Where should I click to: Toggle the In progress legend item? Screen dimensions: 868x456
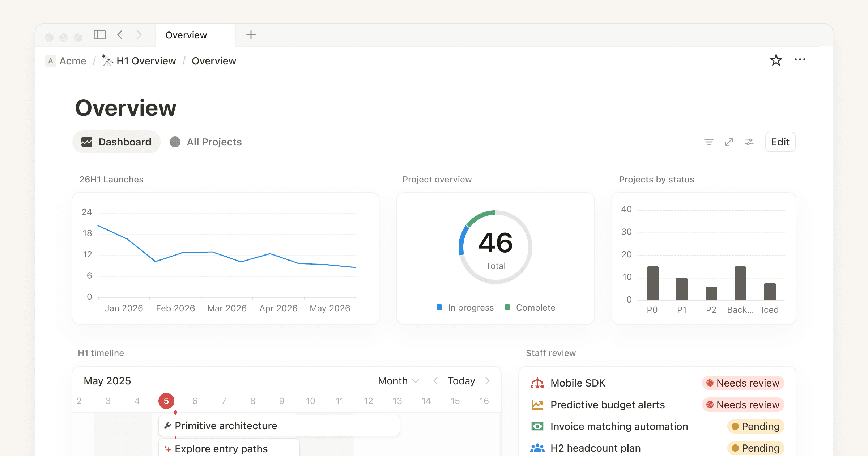(465, 307)
